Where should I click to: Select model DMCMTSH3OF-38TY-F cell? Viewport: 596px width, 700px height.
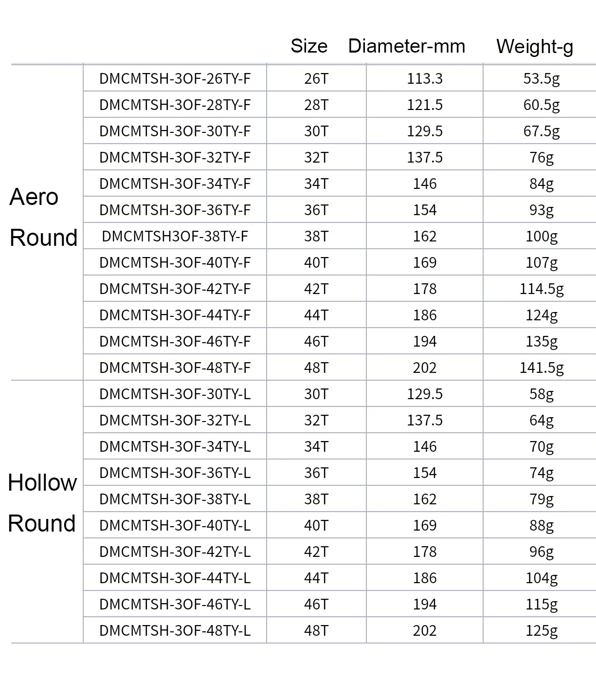(175, 236)
